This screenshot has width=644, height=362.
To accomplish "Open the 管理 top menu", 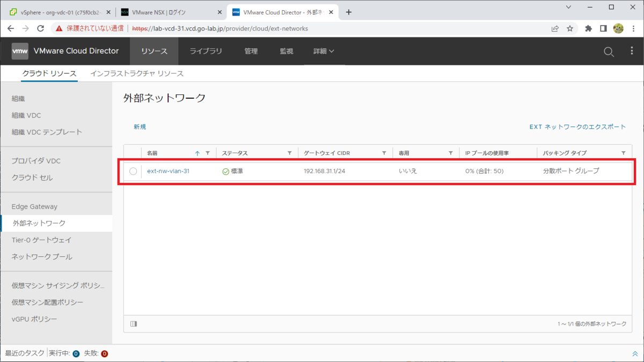I will pyautogui.click(x=251, y=51).
